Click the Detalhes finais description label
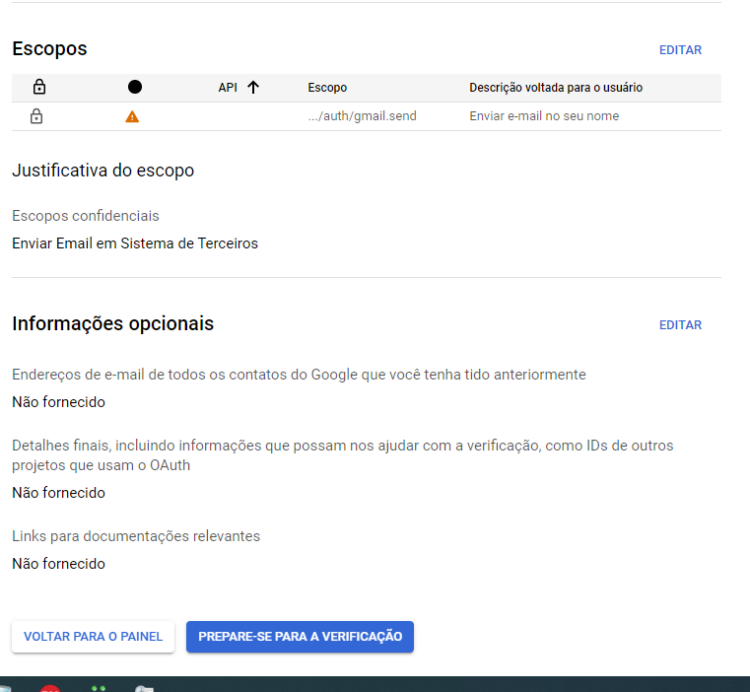The image size is (750, 692). [342, 455]
